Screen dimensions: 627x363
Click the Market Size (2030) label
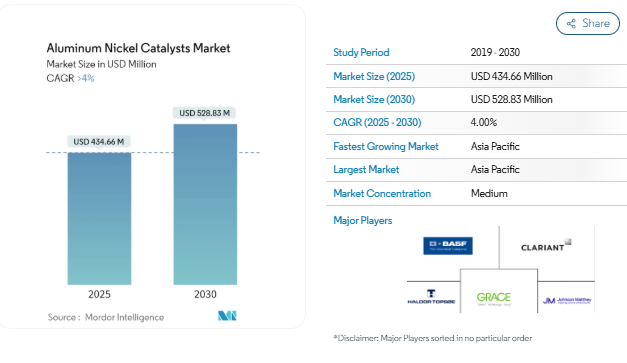374,100
